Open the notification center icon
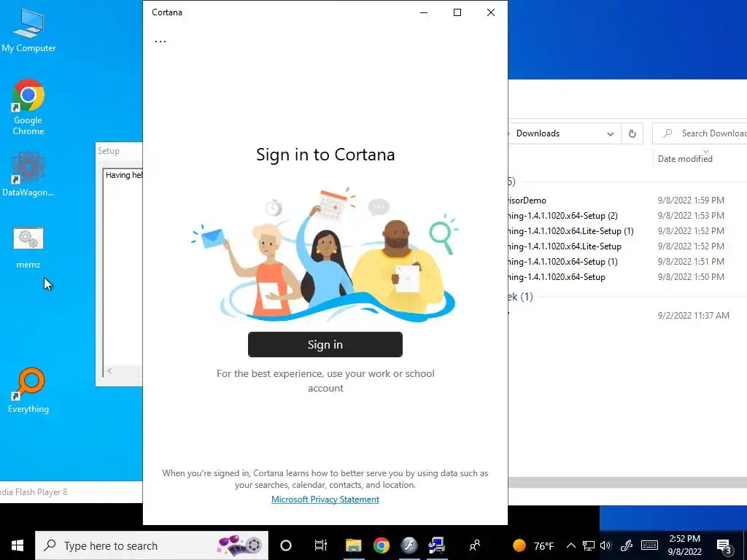 point(724,545)
